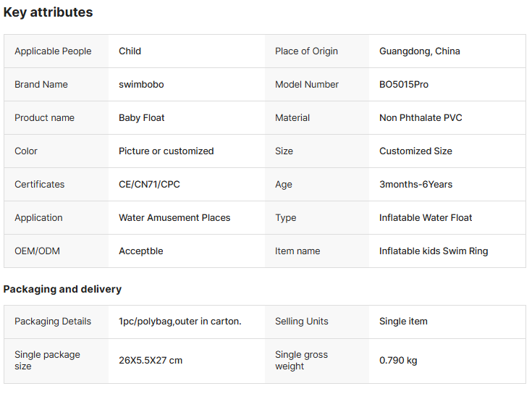Select the 'Single item' selling units value
This screenshot has width=532, height=394.
[403, 322]
